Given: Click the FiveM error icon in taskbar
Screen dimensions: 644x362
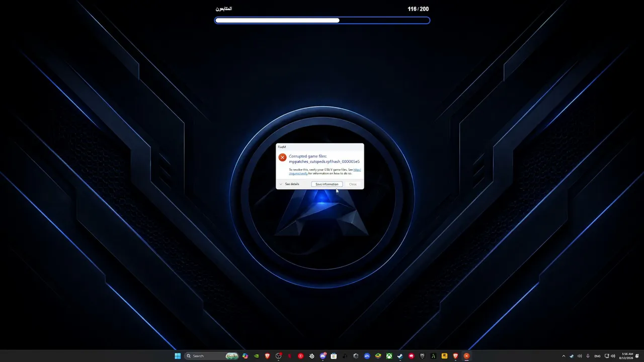Looking at the screenshot, I should 466,356.
